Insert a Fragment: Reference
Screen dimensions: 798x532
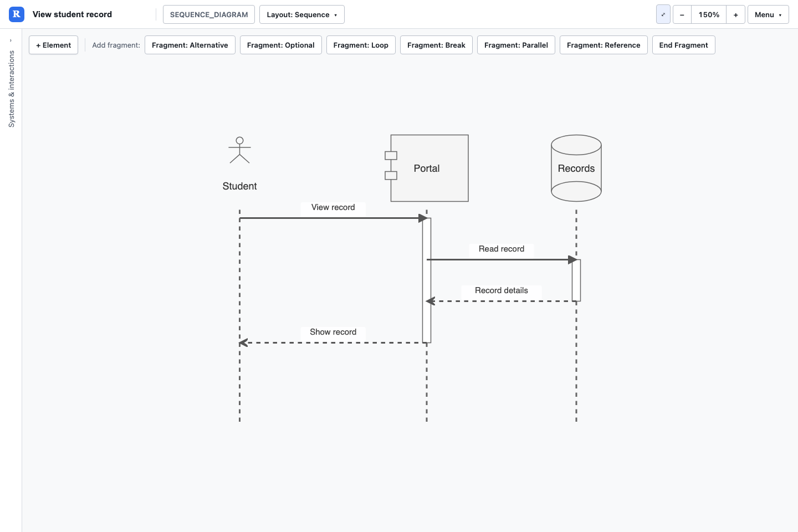tap(603, 45)
